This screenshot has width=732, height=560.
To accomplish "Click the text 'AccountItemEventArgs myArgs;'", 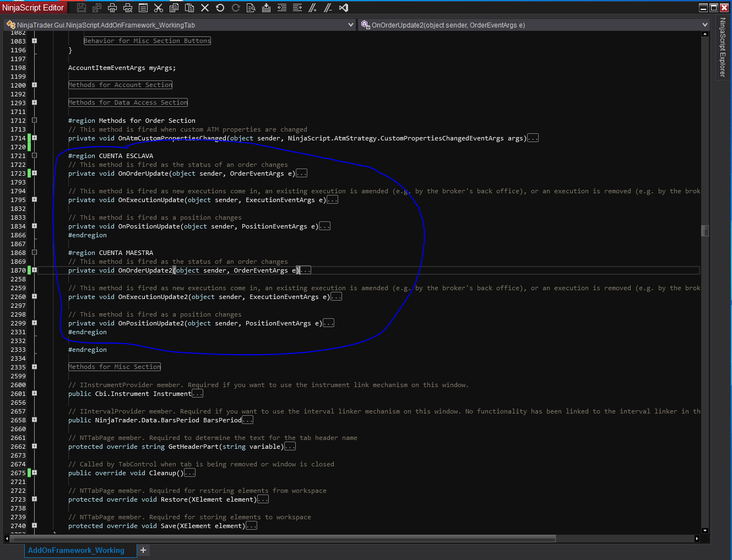I will point(122,68).
